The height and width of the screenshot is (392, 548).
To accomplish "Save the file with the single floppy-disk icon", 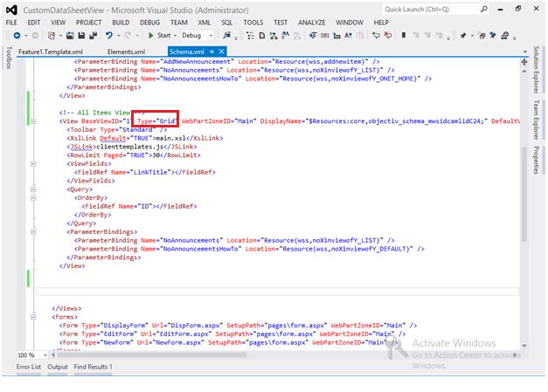I will tap(81, 35).
